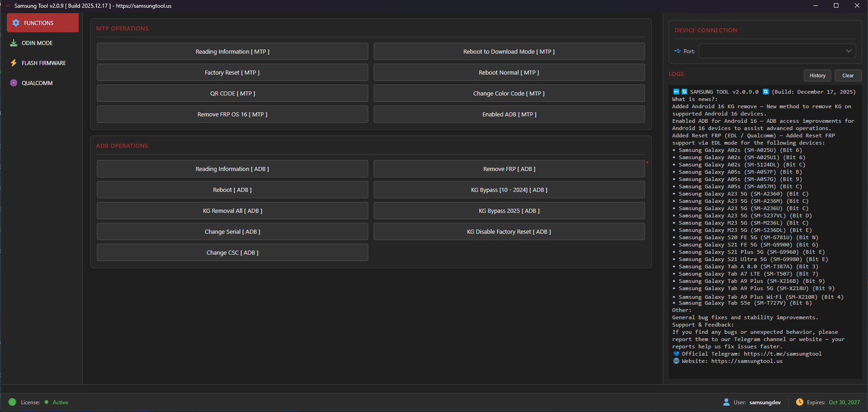Open the QUALCOMM section
This screenshot has height=412, width=868.
click(37, 83)
